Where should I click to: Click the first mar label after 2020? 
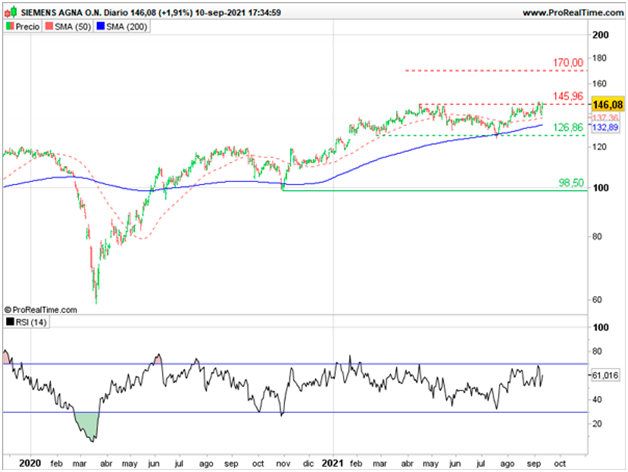79,464
